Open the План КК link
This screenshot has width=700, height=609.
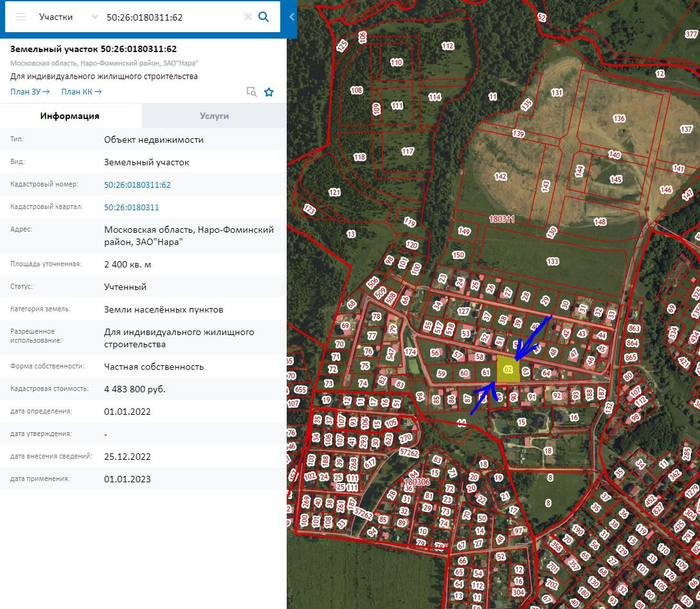81,92
